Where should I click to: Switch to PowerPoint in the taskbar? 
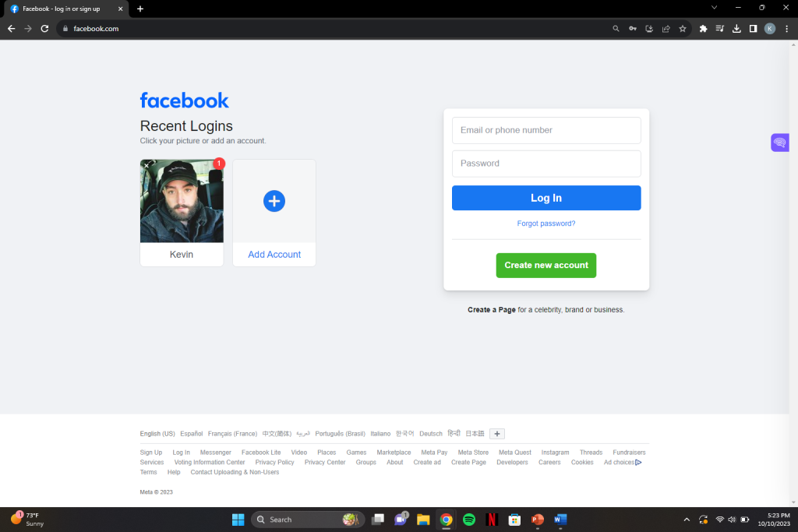[x=538, y=520]
